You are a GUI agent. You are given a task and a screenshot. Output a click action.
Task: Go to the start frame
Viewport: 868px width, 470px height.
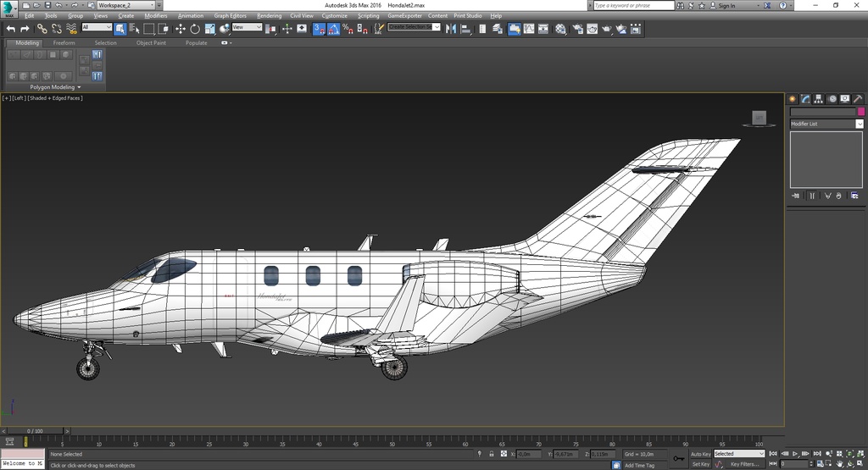click(774, 453)
